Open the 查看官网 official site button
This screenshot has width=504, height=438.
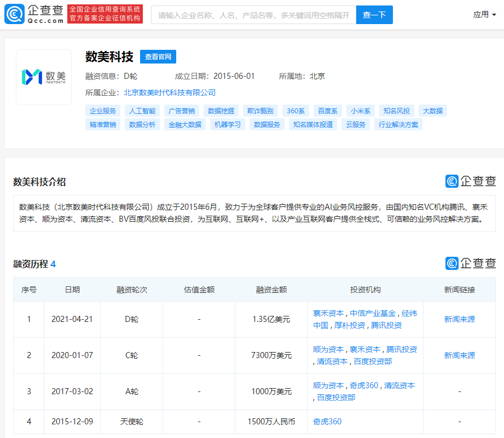click(158, 57)
